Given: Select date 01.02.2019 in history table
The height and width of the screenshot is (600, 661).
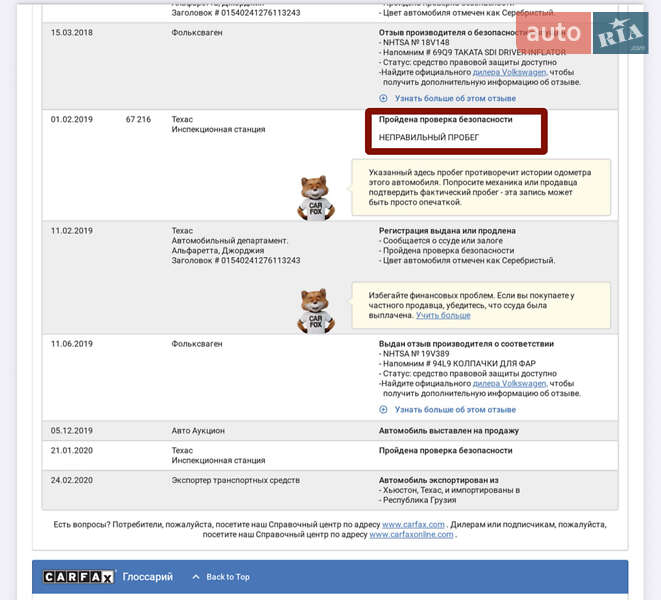Looking at the screenshot, I should coord(72,119).
